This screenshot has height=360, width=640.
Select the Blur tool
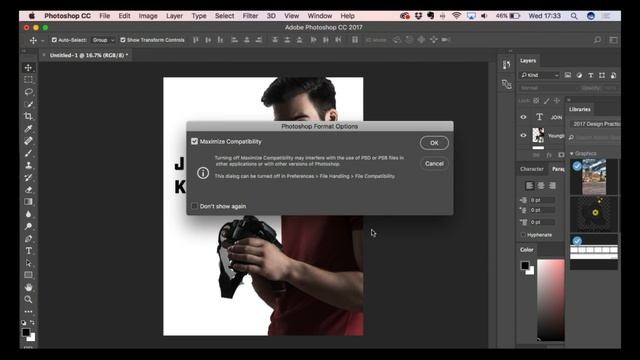click(x=28, y=214)
